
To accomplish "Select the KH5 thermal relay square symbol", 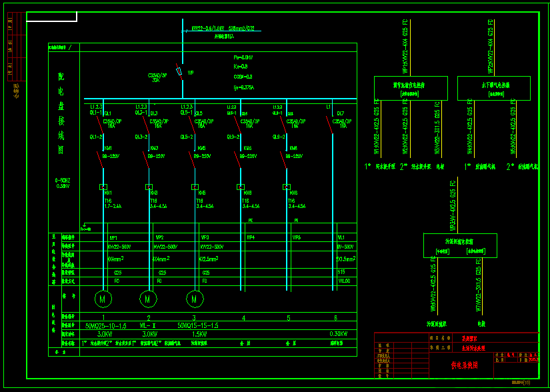I will click(x=195, y=187).
